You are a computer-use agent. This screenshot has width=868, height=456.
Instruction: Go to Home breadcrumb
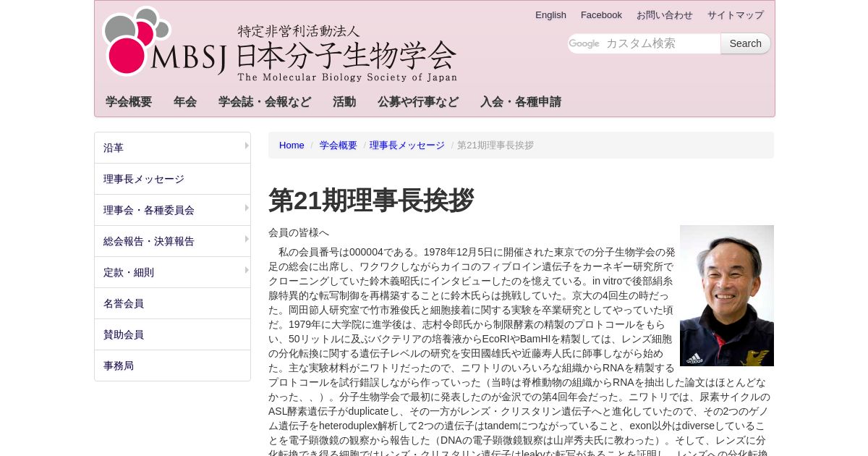coord(292,145)
